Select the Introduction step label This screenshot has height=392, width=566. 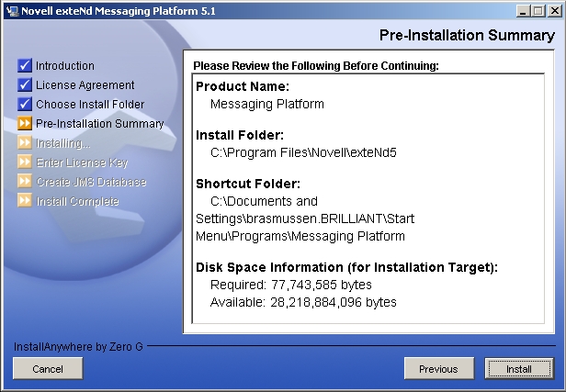[x=65, y=66]
